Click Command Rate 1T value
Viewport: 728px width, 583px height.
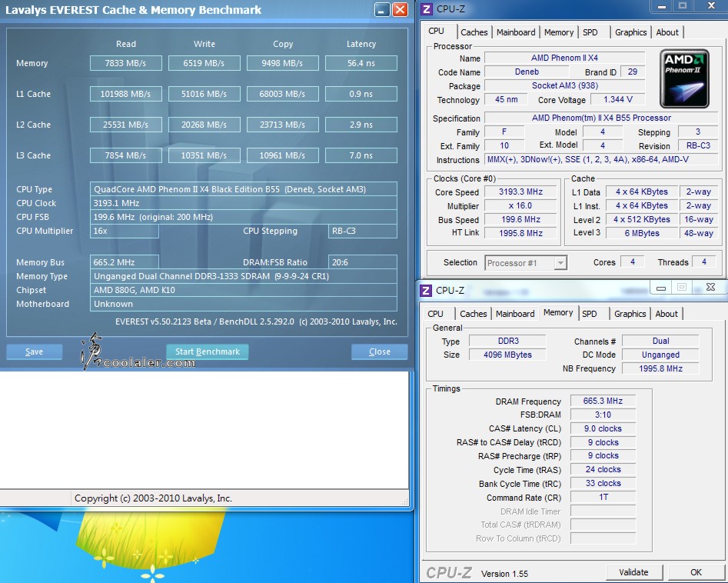[x=603, y=497]
